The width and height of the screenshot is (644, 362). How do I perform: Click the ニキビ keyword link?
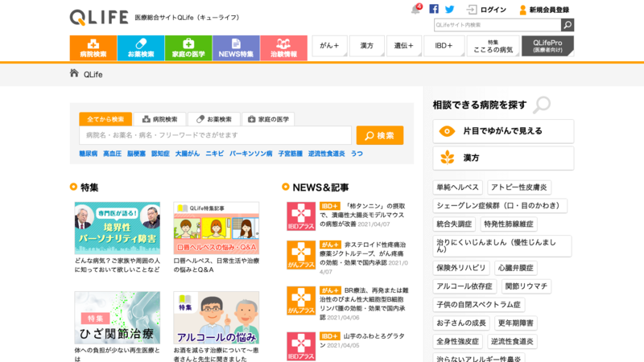click(x=214, y=154)
